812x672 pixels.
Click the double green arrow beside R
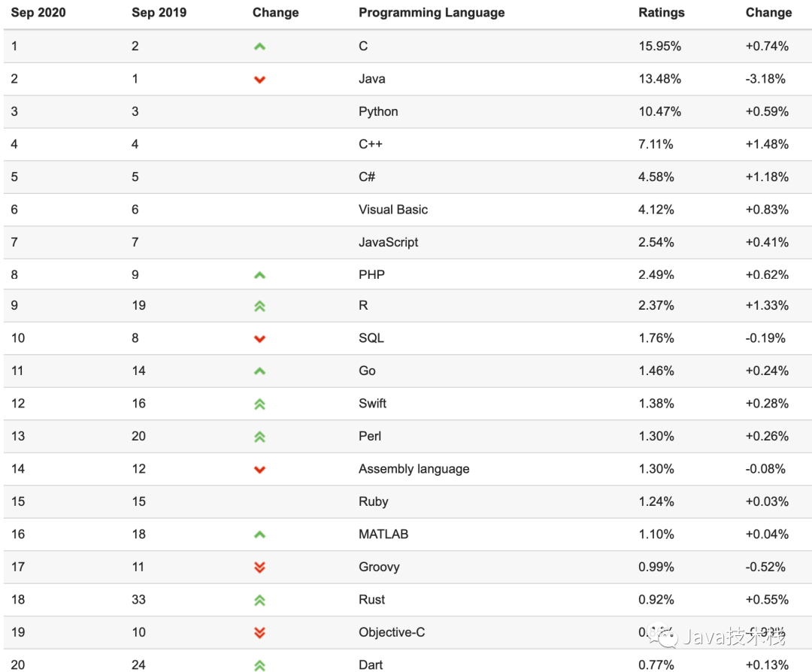click(259, 306)
